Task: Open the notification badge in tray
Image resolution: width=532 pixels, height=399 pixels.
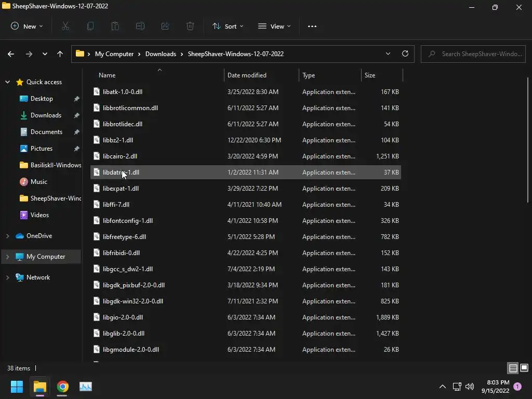Action: point(517,387)
